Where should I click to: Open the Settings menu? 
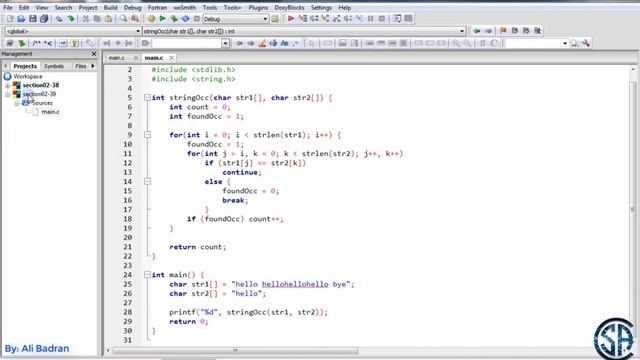321,7
